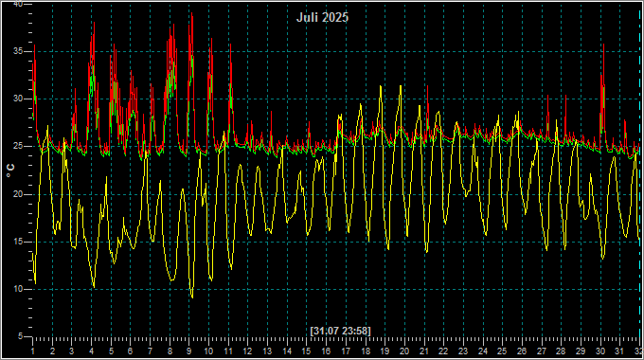The image size is (644, 360).
Task: Select day 9 on the time axis
Action: tap(188, 351)
